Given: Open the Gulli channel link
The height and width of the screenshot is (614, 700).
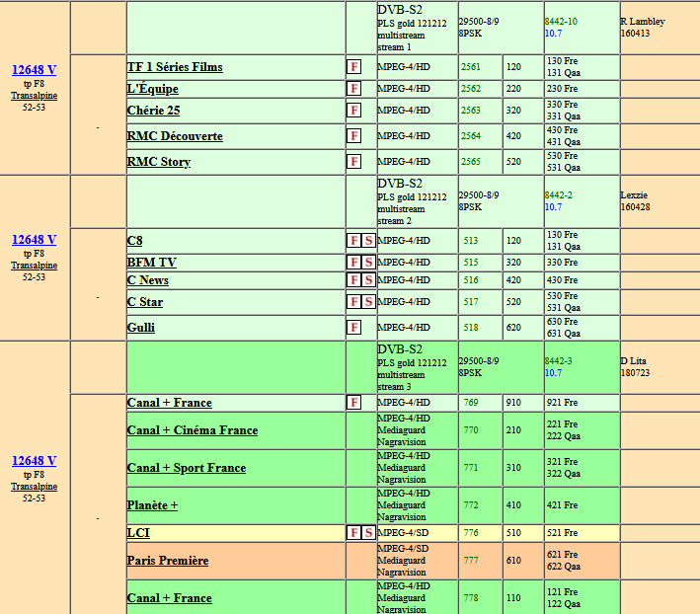Looking at the screenshot, I should 140,328.
